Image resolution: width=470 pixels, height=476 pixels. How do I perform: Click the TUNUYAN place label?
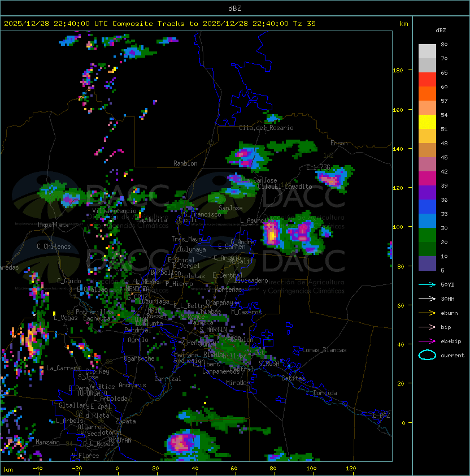point(120,440)
